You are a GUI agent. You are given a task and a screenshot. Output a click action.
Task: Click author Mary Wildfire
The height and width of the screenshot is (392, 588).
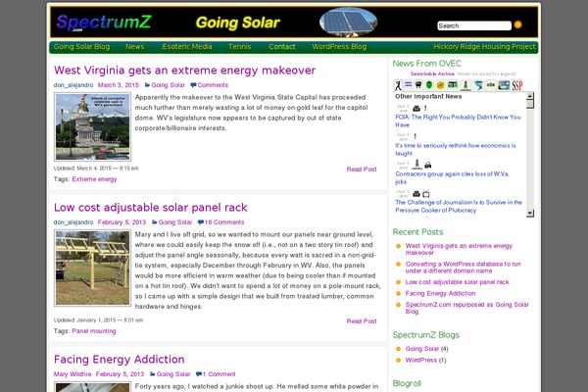[x=73, y=374]
